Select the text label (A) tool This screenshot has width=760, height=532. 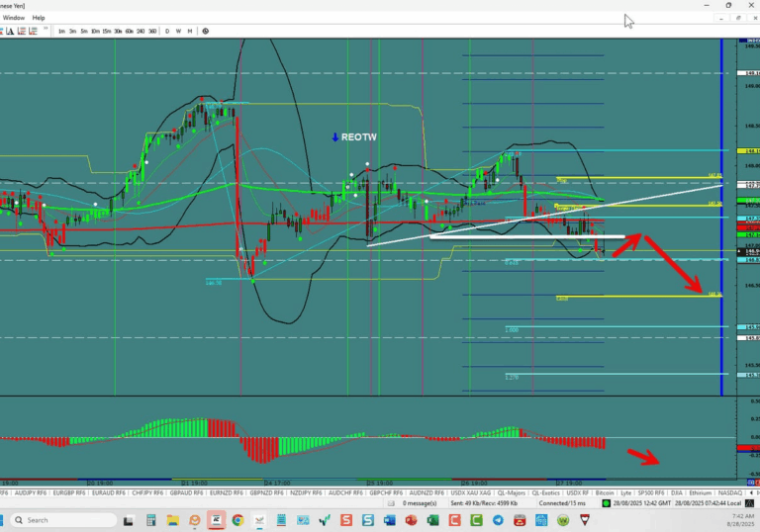[x=10, y=31]
